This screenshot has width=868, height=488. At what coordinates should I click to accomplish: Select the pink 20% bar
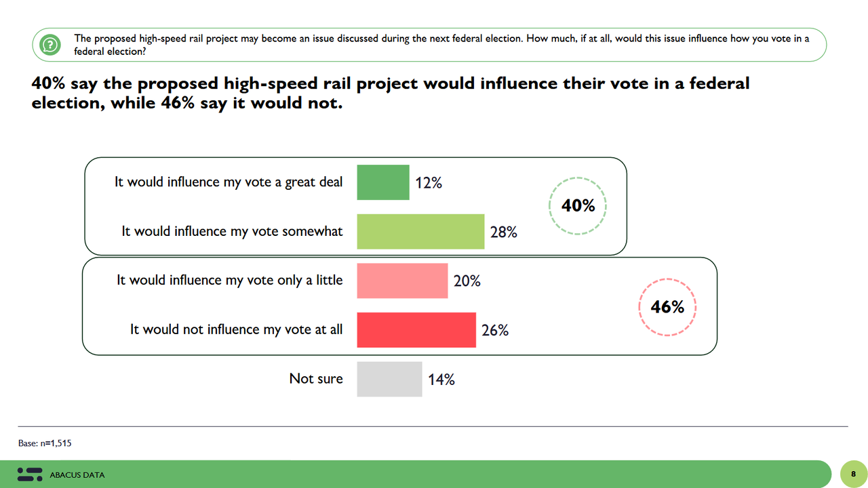tap(402, 281)
